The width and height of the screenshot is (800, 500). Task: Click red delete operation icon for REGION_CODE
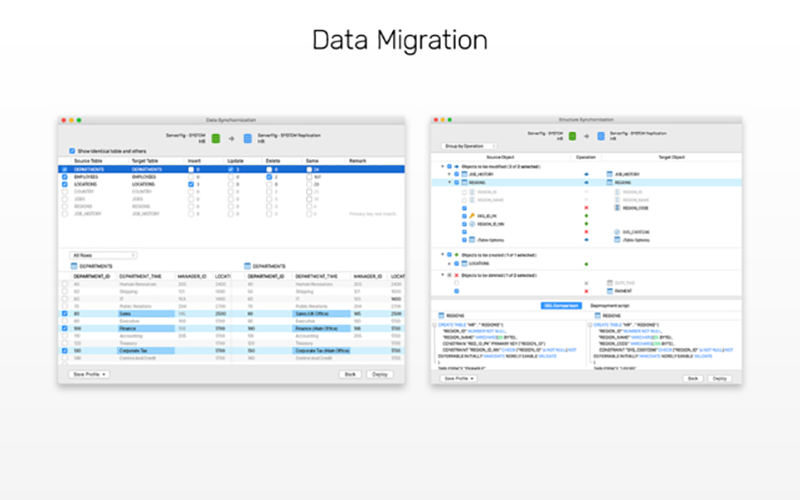point(586,208)
